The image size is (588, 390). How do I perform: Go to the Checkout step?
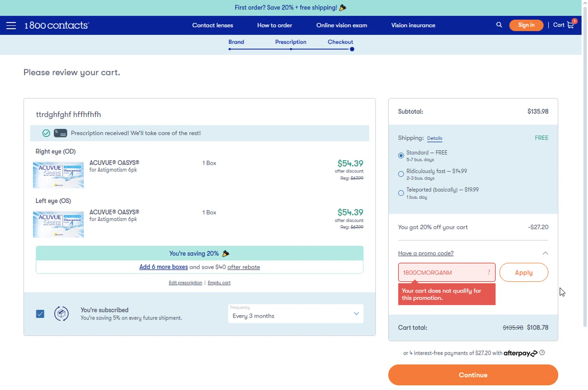coord(340,42)
